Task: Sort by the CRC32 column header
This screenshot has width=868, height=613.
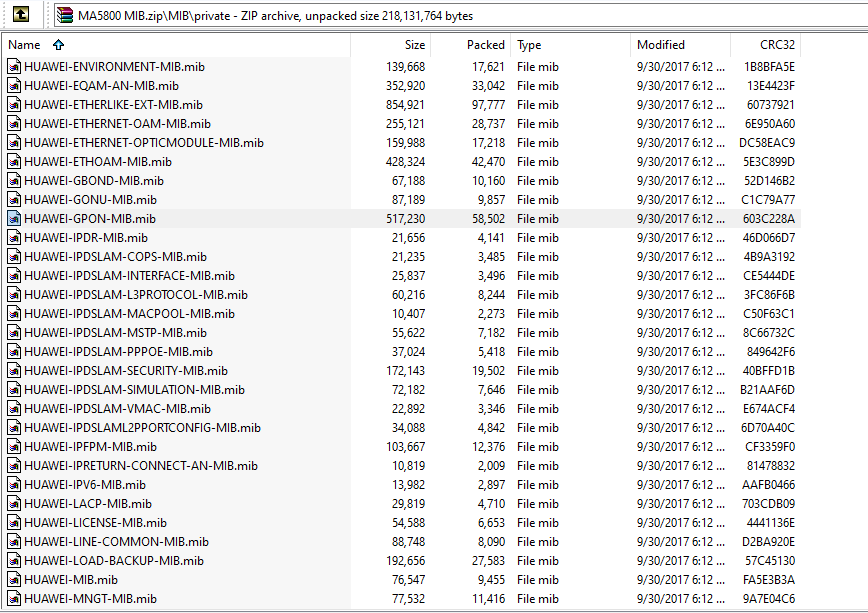Action: coord(766,45)
